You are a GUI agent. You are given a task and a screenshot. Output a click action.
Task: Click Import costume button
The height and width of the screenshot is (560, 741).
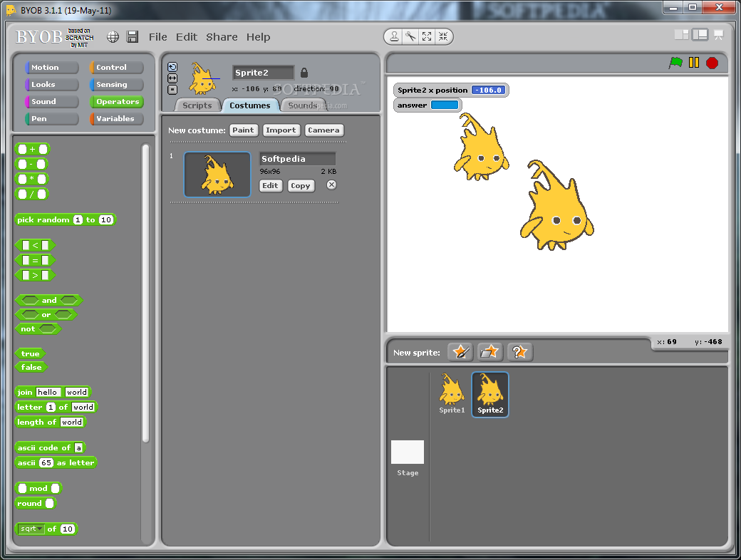pyautogui.click(x=281, y=130)
